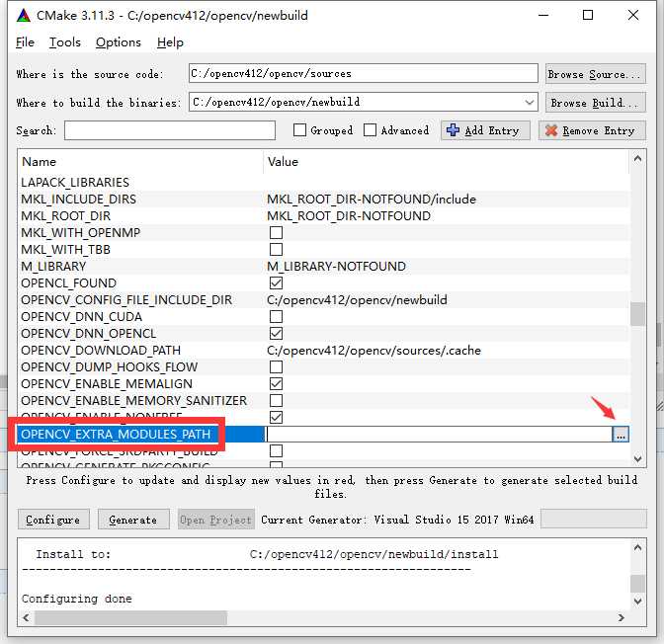
Task: Check the MKL_WITH_OPENMP option
Action: point(276,232)
